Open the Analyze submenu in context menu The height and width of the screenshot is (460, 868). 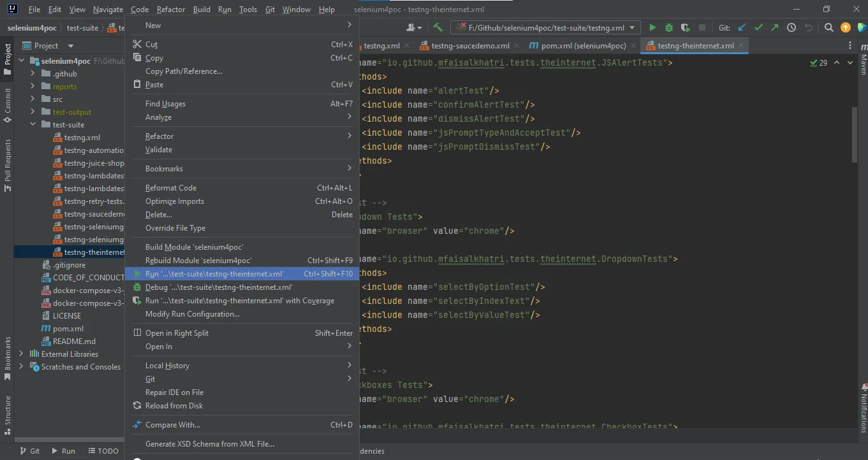coord(242,117)
